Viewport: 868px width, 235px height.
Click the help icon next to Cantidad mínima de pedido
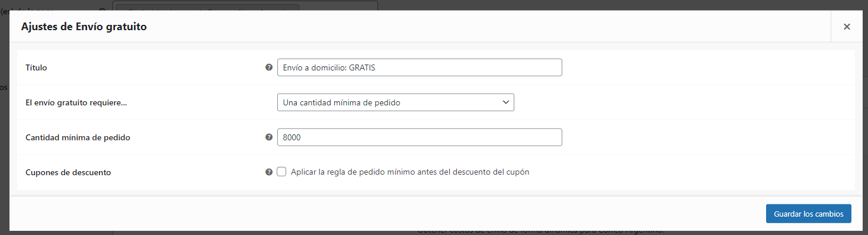[x=269, y=137]
